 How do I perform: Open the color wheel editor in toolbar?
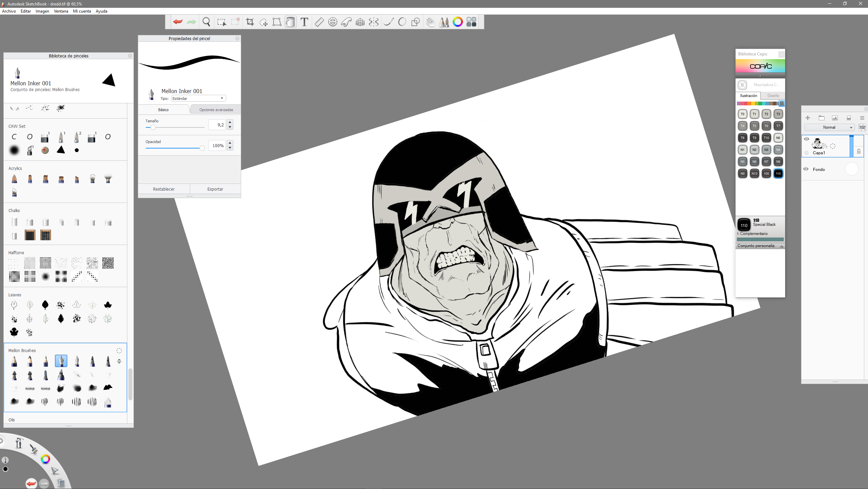(457, 22)
